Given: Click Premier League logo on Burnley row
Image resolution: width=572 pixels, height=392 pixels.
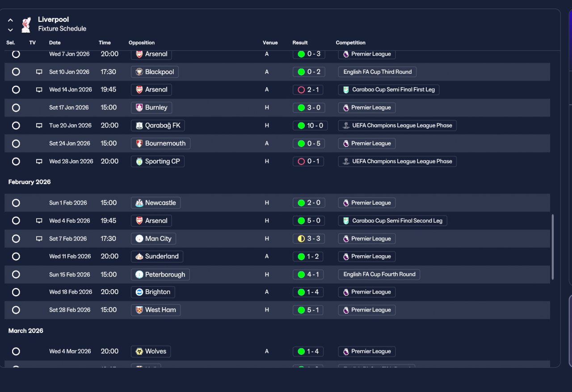Looking at the screenshot, I should click(x=346, y=108).
